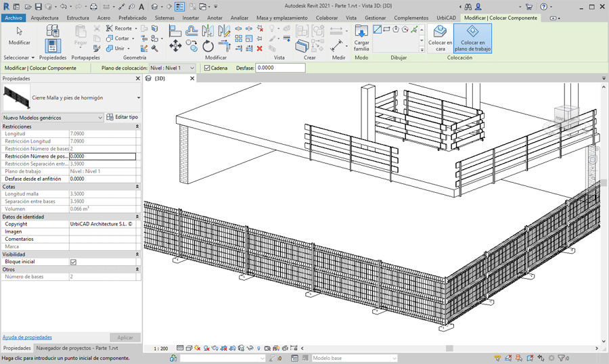This screenshot has height=364, width=609.
Task: Open the Ayuda de propiedades link
Action: point(27,337)
